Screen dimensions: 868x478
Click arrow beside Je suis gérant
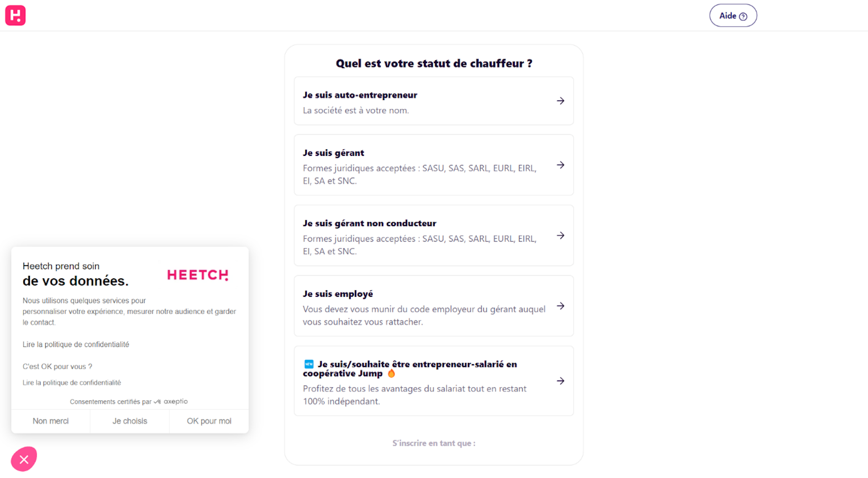pyautogui.click(x=560, y=165)
